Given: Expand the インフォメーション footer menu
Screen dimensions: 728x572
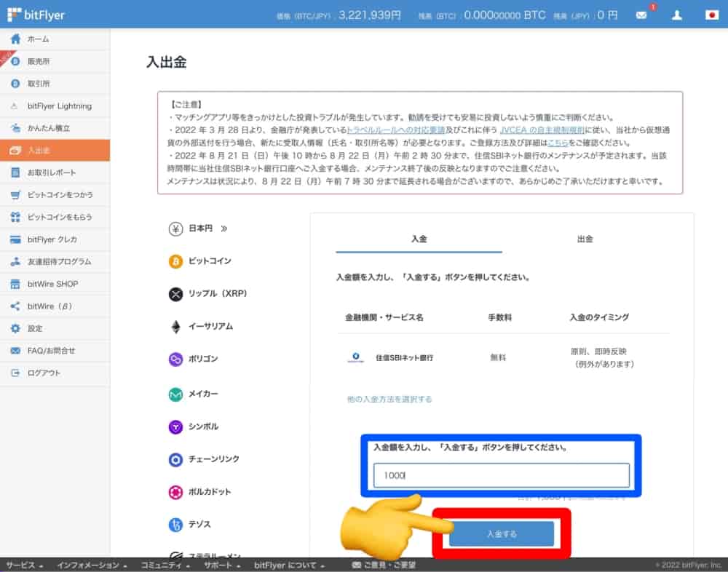Looking at the screenshot, I should coord(91,565).
